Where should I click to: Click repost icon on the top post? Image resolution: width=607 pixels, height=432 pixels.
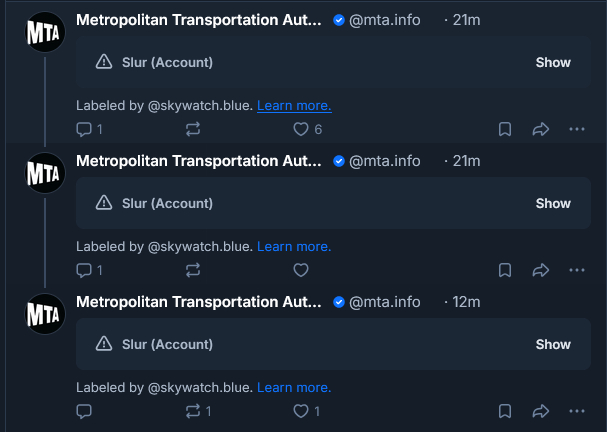[193, 129]
